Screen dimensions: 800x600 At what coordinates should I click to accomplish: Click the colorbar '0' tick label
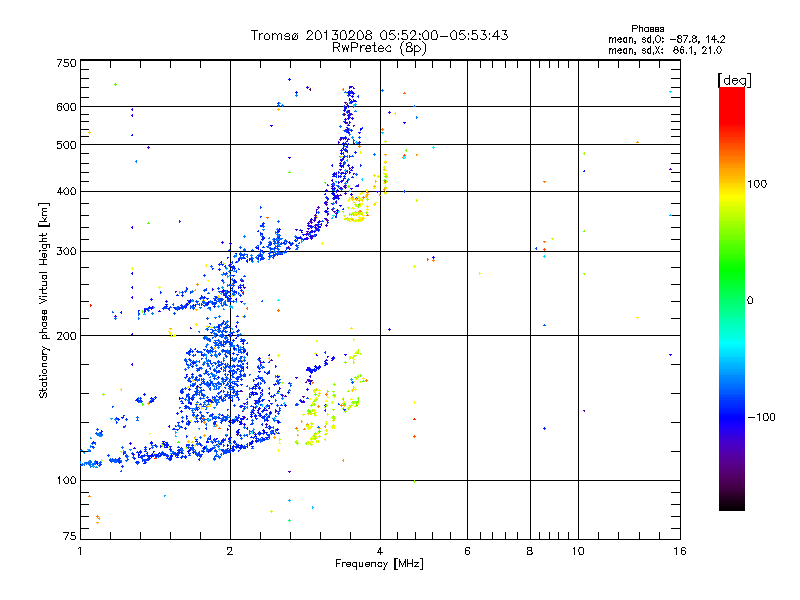coord(750,300)
